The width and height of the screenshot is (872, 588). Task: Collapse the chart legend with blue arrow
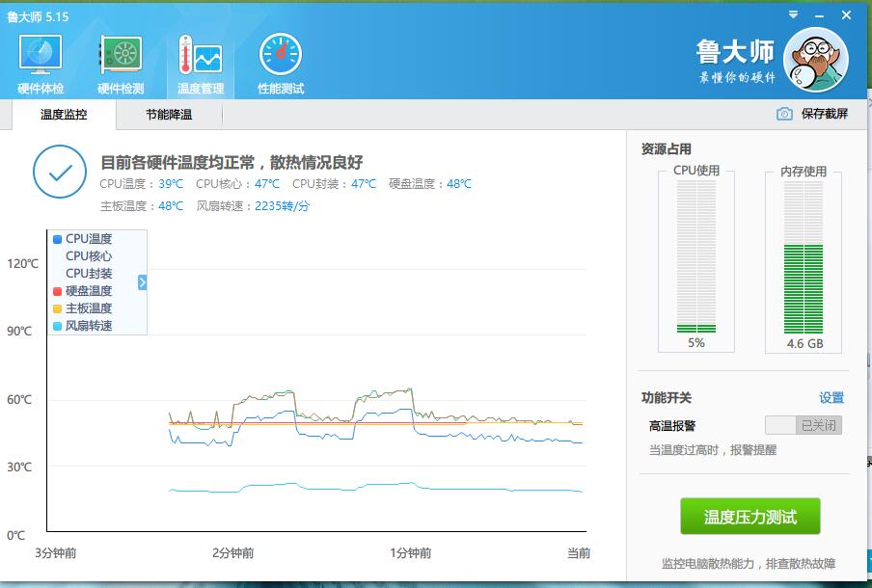tap(143, 282)
